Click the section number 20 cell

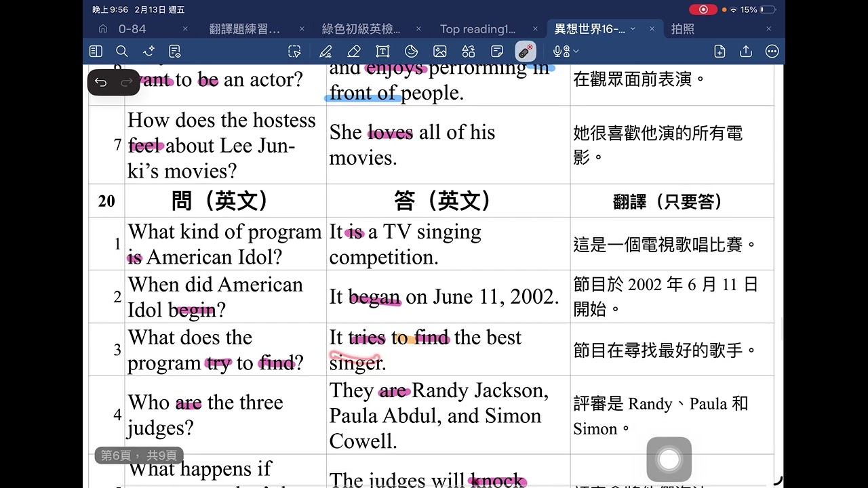(106, 201)
